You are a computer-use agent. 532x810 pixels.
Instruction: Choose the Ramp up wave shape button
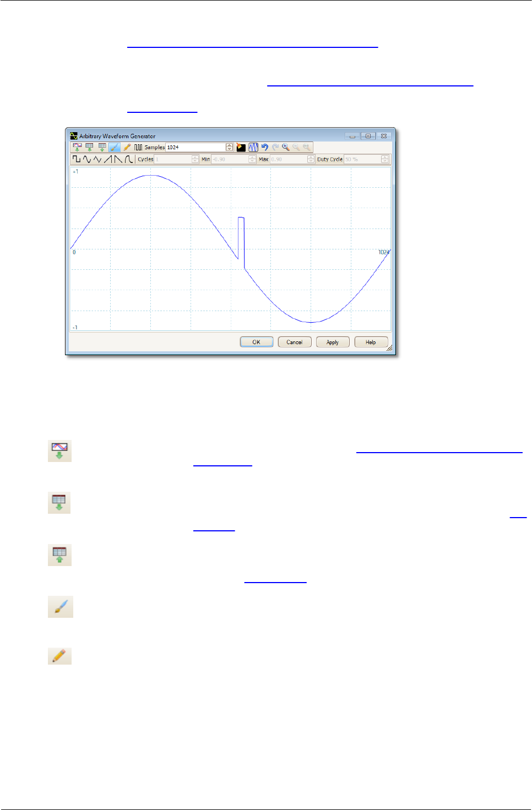click(x=108, y=159)
